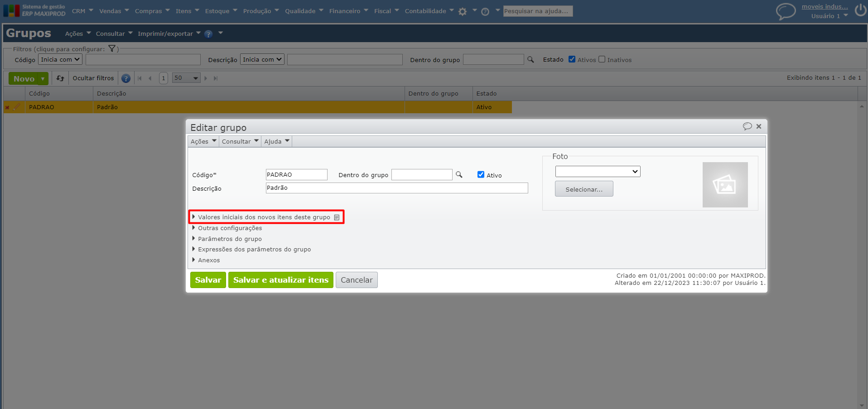This screenshot has width=868, height=409.
Task: Open Consultar menu in Editar grupo dialog
Action: pos(240,141)
